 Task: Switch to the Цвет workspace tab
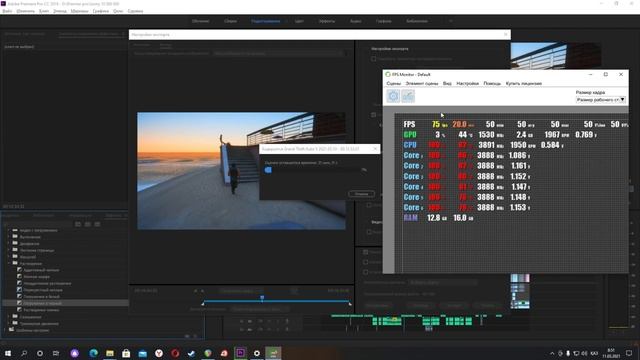coord(299,21)
